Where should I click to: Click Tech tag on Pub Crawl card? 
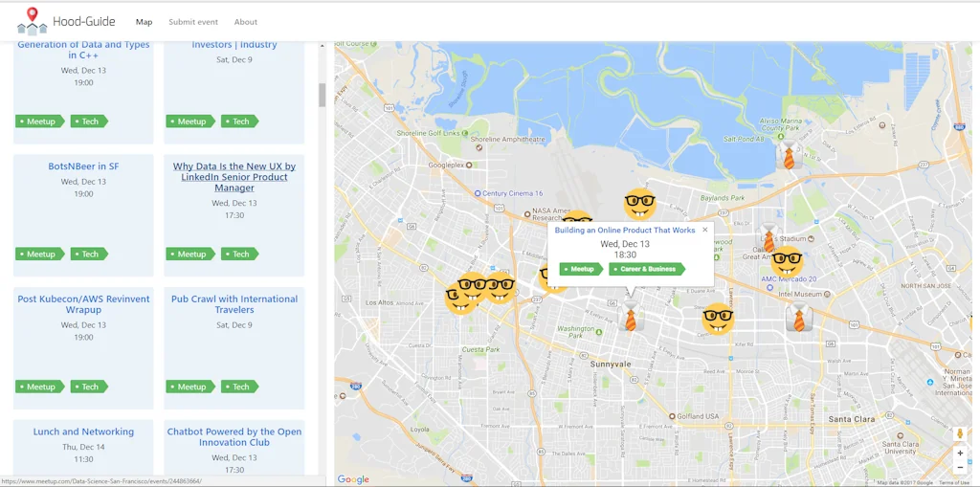pos(240,387)
